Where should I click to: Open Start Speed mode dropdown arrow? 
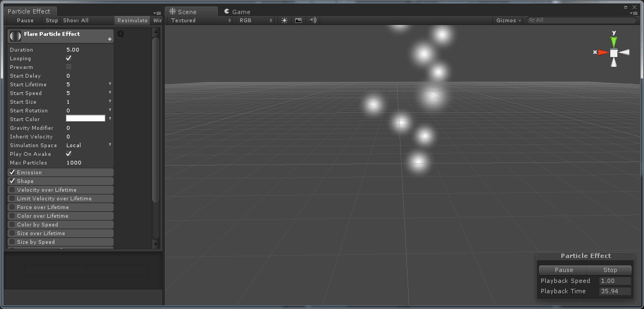click(x=110, y=92)
